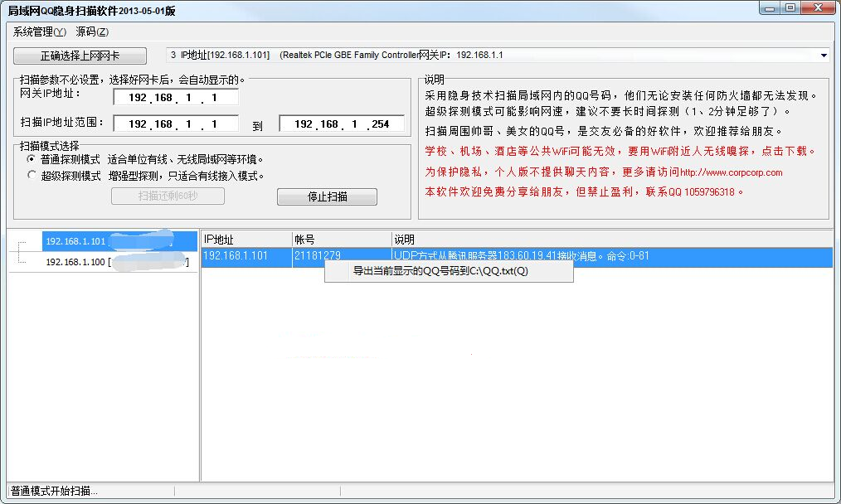The width and height of the screenshot is (841, 504).
Task: Expand the network adapter dropdown arrow
Action: [824, 56]
